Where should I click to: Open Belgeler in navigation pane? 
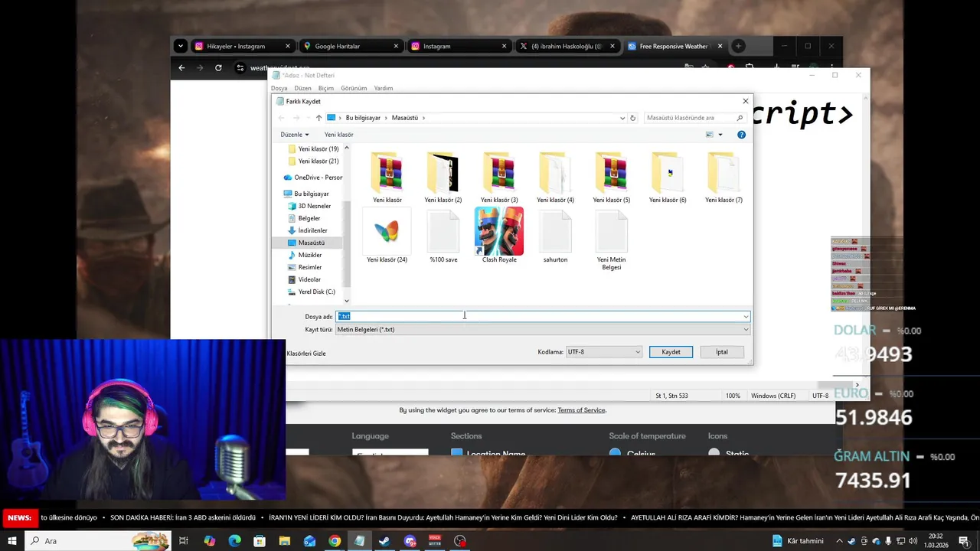(x=303, y=218)
